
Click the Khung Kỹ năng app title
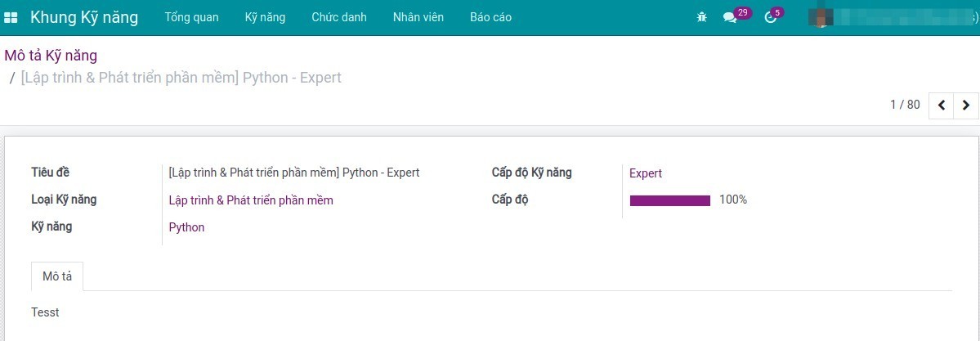84,17
